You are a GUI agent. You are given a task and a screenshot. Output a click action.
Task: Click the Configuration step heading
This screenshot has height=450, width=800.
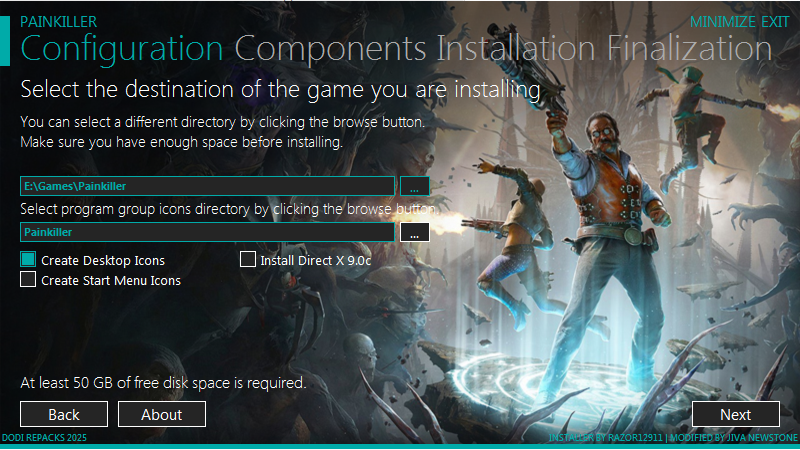[122, 50]
